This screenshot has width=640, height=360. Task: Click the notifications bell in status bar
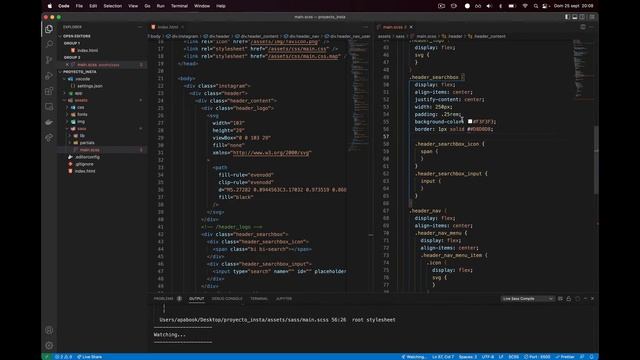591,357
